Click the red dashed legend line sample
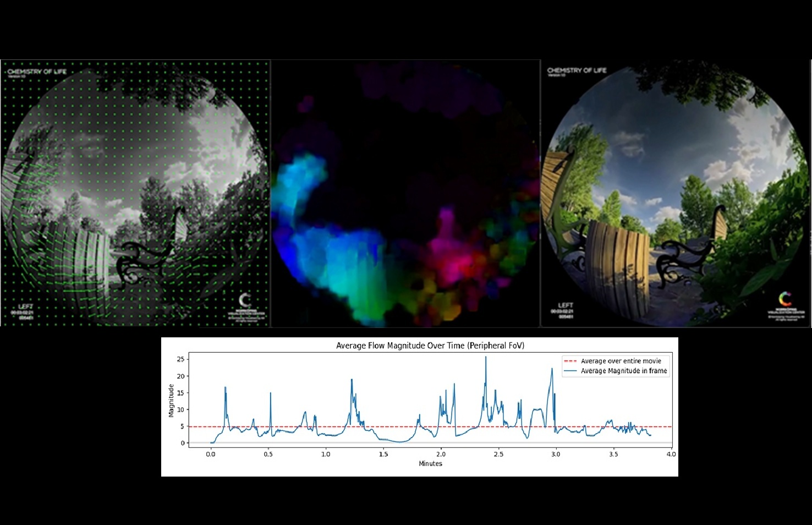The height and width of the screenshot is (525, 812). click(x=569, y=361)
